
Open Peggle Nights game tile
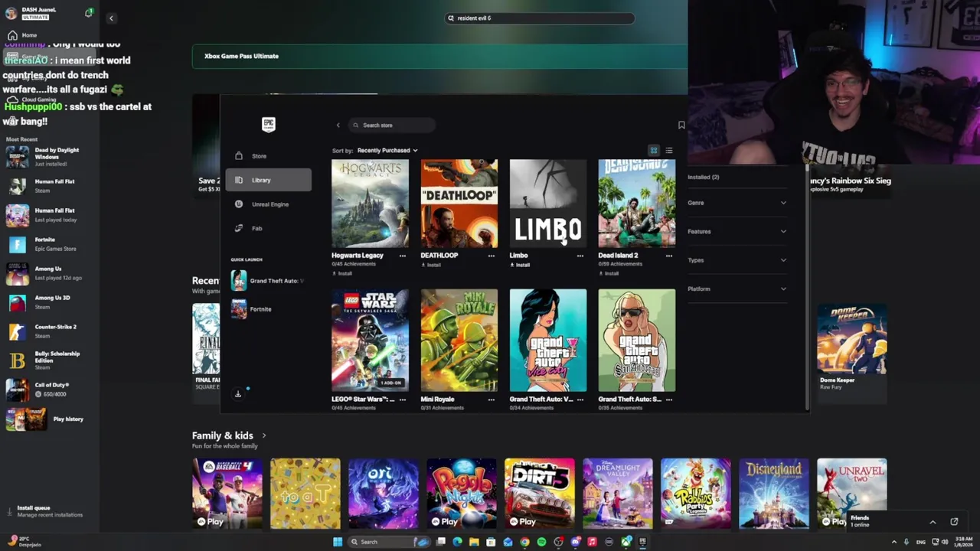coord(462,494)
